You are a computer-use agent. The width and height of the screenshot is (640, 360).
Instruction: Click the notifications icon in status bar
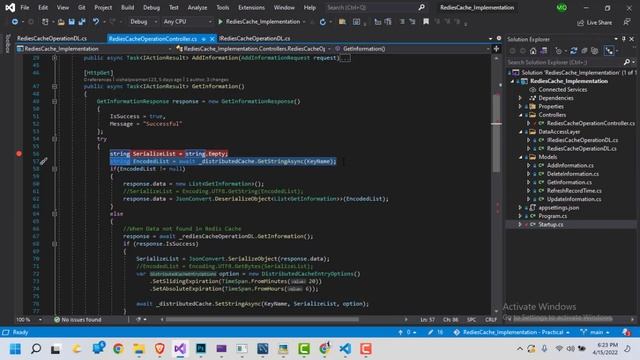click(x=627, y=332)
